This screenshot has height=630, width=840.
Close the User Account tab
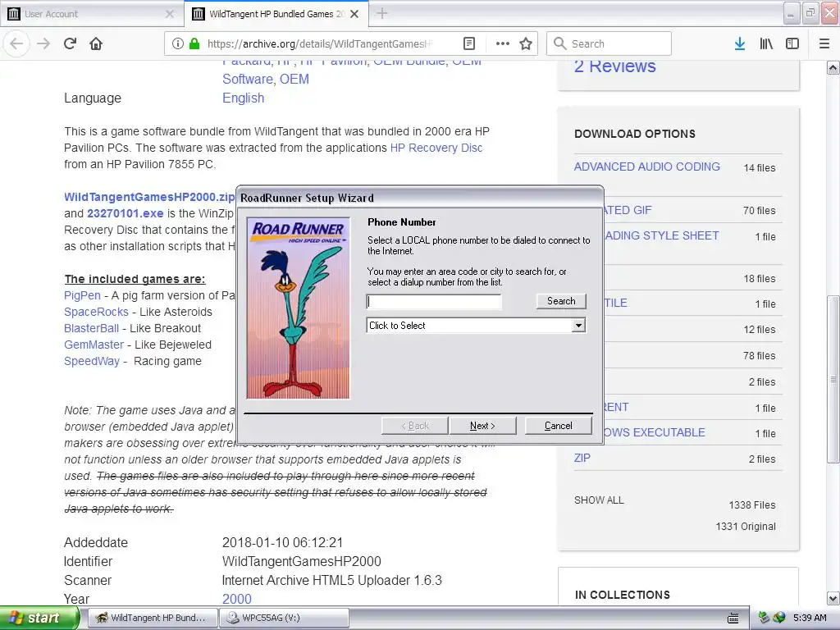pyautogui.click(x=170, y=14)
